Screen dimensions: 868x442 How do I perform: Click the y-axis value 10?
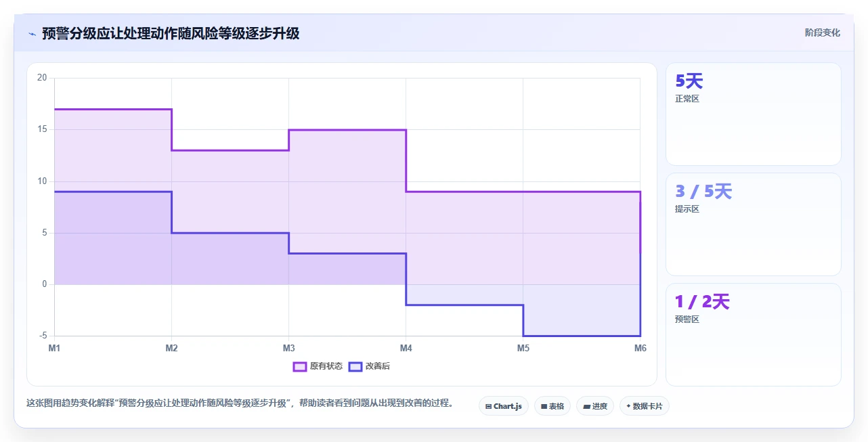pyautogui.click(x=42, y=181)
